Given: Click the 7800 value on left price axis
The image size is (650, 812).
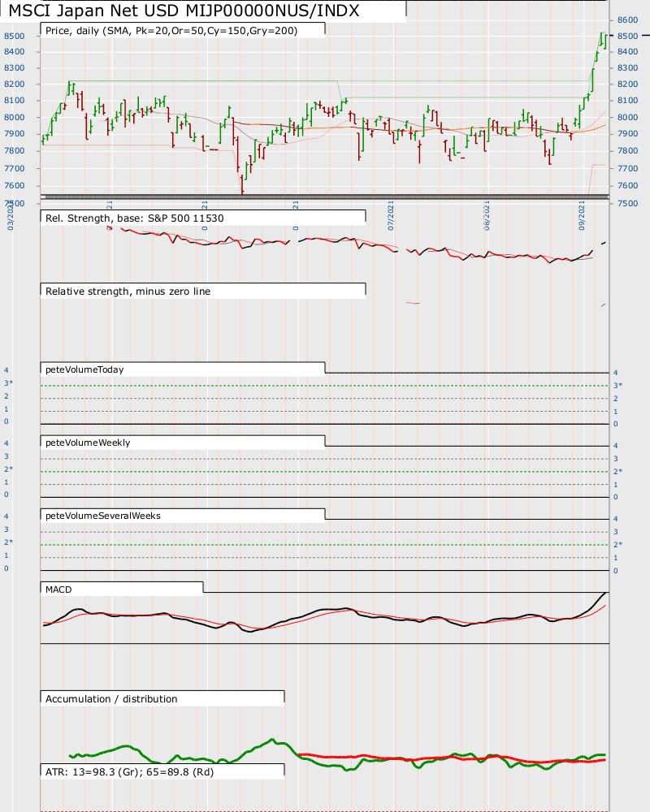Looking at the screenshot, I should (x=14, y=151).
